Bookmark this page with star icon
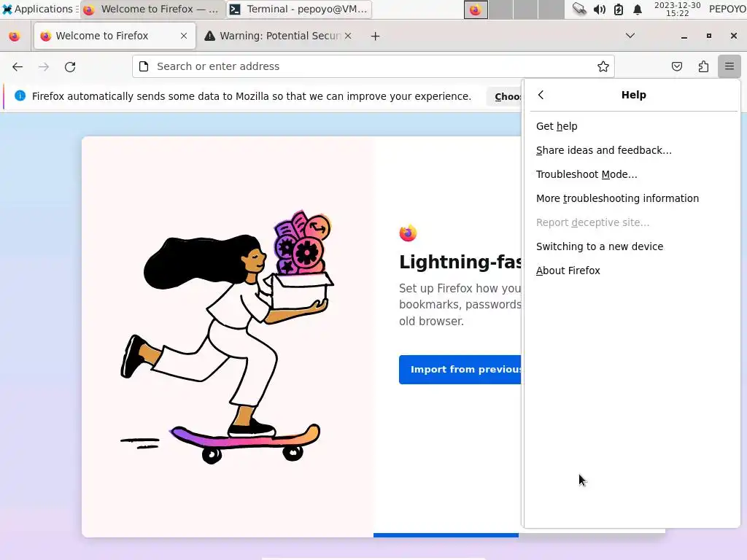This screenshot has width=747, height=560. coord(603,66)
